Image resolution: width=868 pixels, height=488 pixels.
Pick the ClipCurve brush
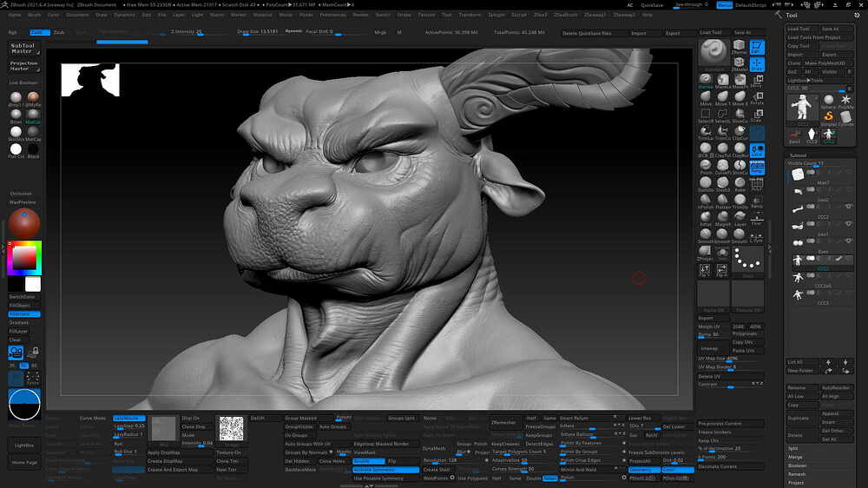point(740,133)
